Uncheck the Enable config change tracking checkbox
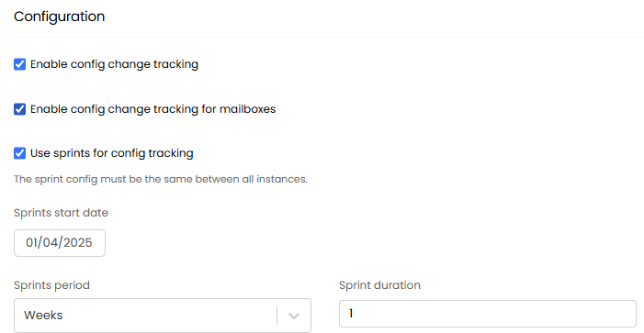 pyautogui.click(x=19, y=64)
